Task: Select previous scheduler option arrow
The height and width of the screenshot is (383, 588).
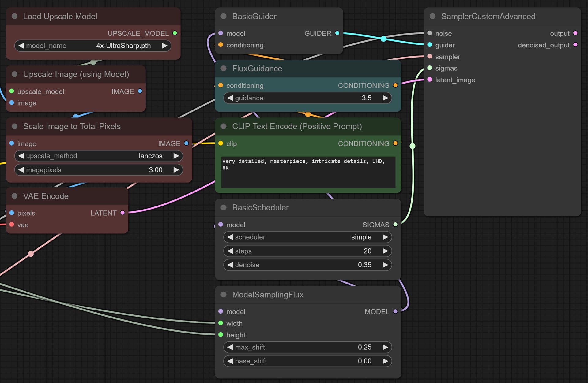Action: (x=230, y=237)
